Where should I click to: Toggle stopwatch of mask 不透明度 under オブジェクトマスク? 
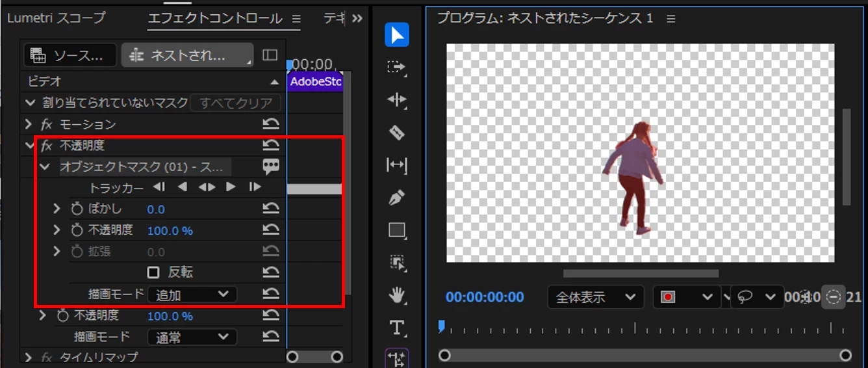(x=77, y=230)
